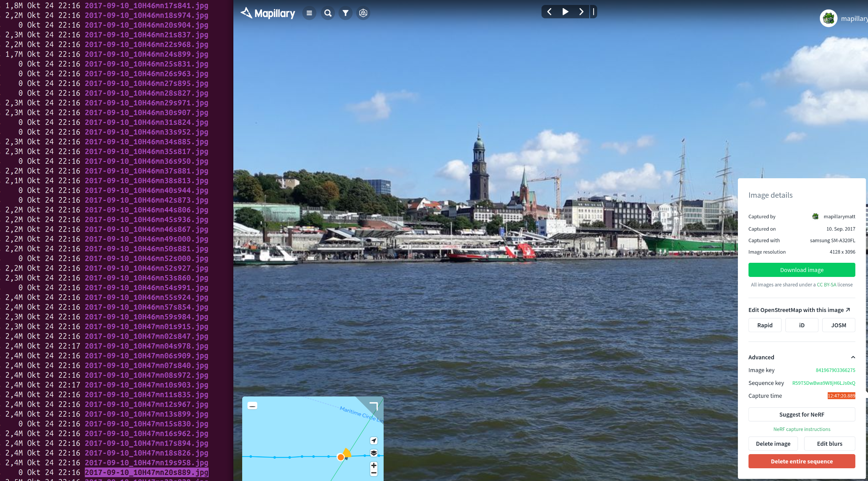The image size is (868, 481).
Task: Click file 2017-09-10_10H46mn40s944.jpg in terminal
Action: (x=146, y=190)
